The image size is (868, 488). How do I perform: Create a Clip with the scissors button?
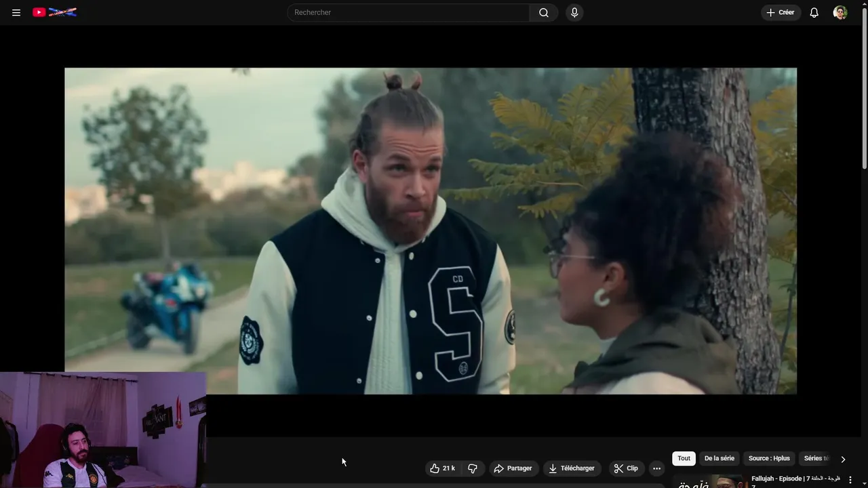click(x=626, y=468)
